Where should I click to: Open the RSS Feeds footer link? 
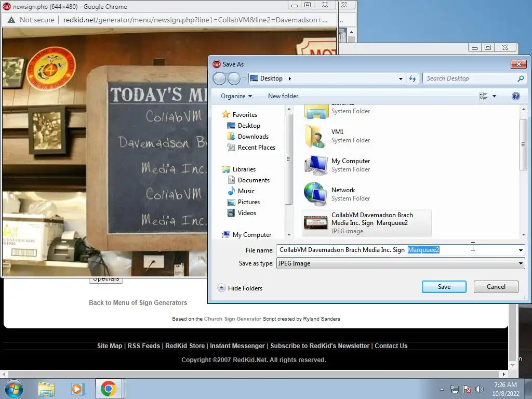click(143, 345)
